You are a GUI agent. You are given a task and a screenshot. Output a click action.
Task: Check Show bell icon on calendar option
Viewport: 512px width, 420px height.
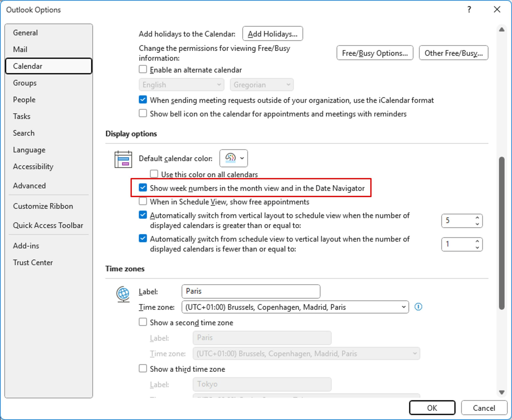143,114
